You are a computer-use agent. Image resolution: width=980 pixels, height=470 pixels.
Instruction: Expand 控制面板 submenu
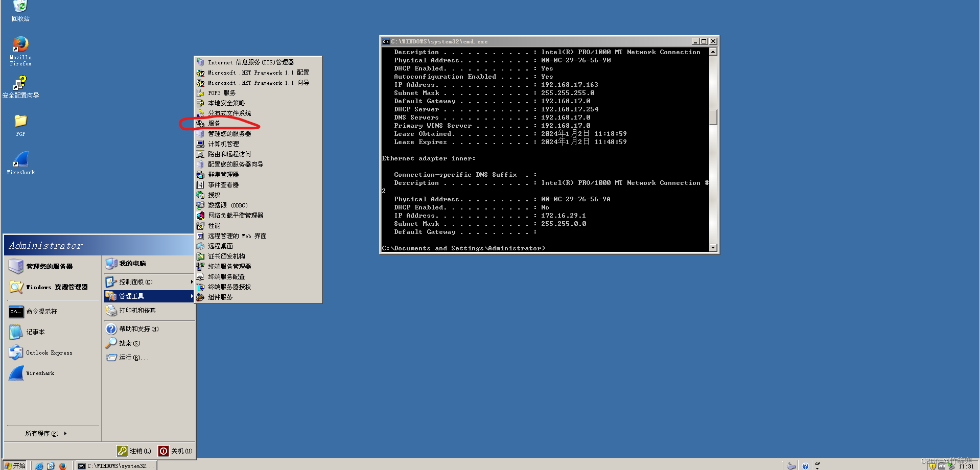(x=149, y=282)
